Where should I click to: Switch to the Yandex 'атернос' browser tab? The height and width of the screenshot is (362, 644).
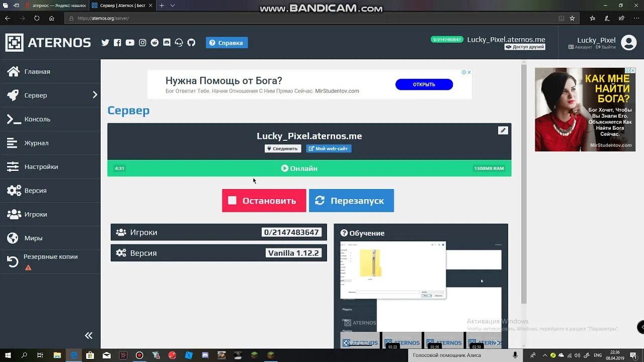(56, 6)
